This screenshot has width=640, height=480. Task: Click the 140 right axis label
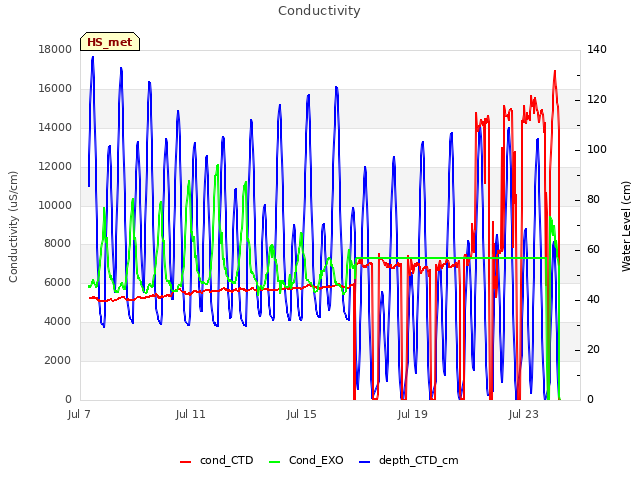pos(597,49)
